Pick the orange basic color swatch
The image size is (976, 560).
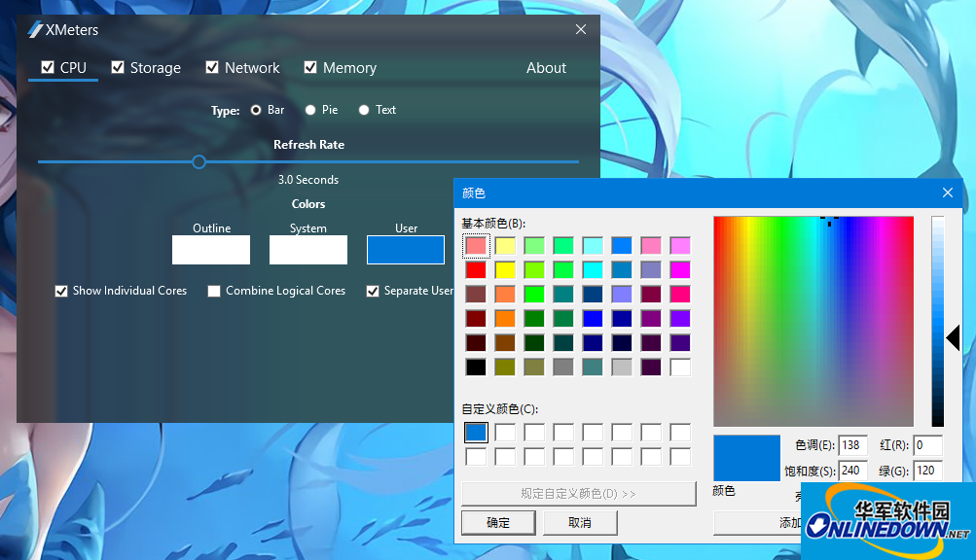pos(505,319)
